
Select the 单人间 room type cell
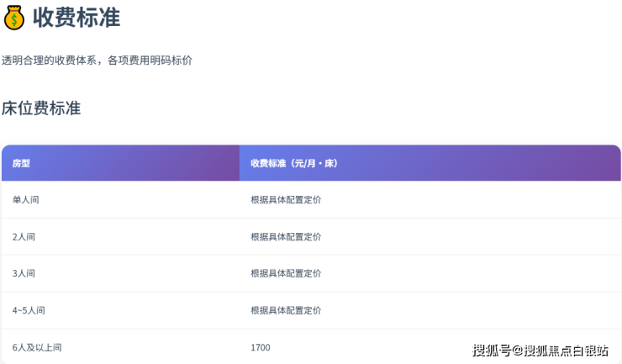click(x=25, y=200)
